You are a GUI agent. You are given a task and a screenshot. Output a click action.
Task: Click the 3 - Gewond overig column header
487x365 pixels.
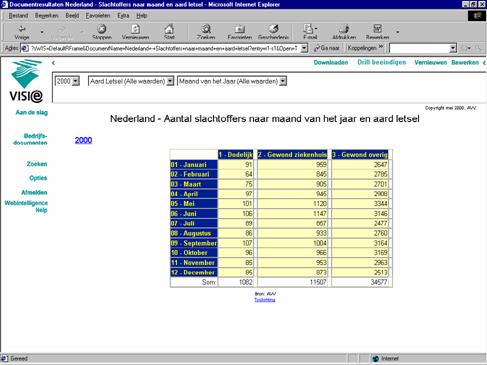(x=360, y=155)
